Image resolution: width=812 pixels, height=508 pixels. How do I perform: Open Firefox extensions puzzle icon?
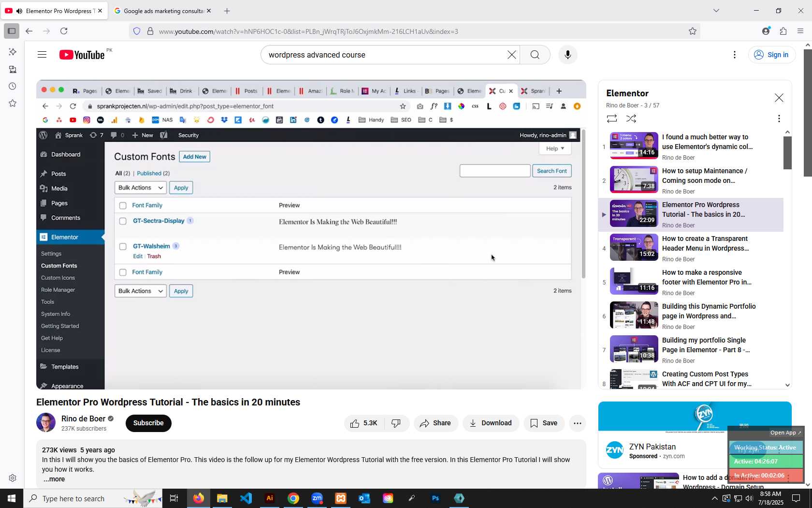click(x=783, y=31)
